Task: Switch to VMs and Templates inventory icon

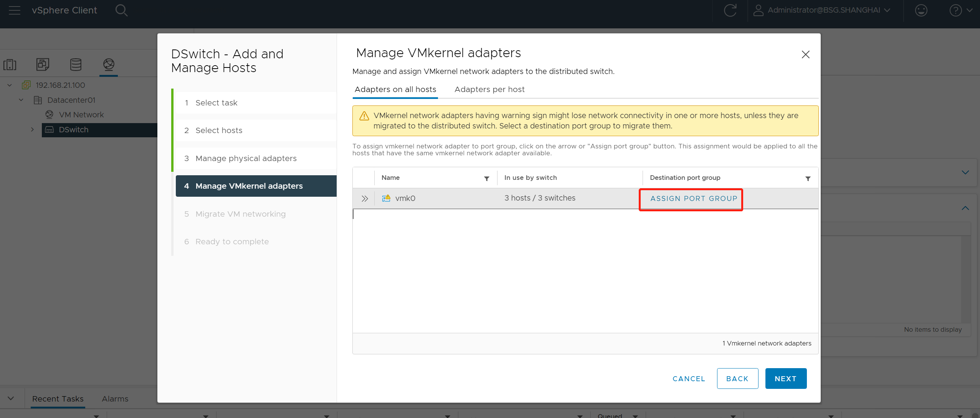Action: 43,64
